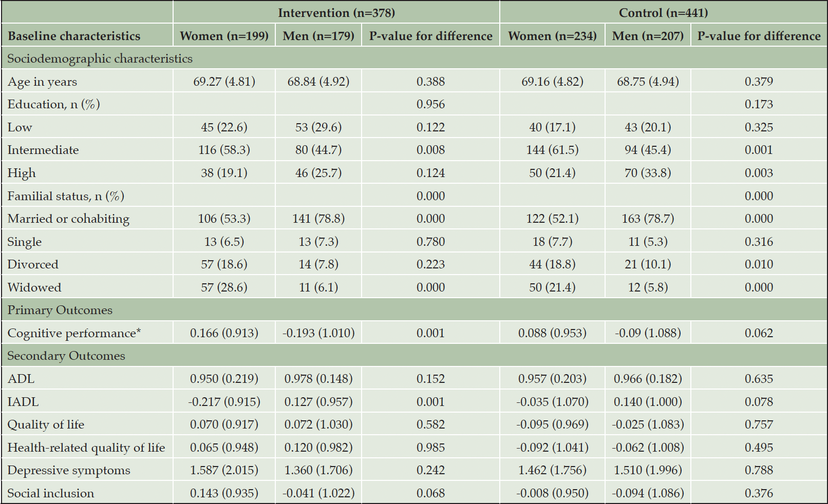The image size is (828, 504).
Task: Select the cell with value 69.27 (4.81)
Action: 224,82
